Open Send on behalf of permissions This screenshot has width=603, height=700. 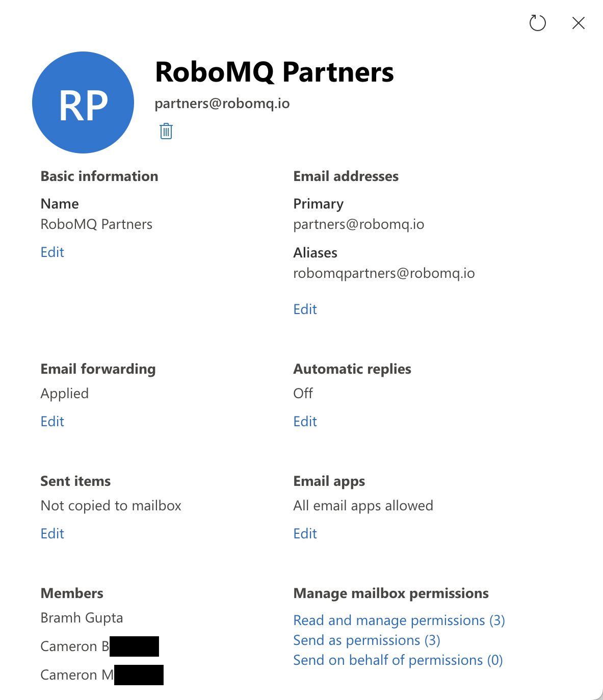click(x=398, y=660)
